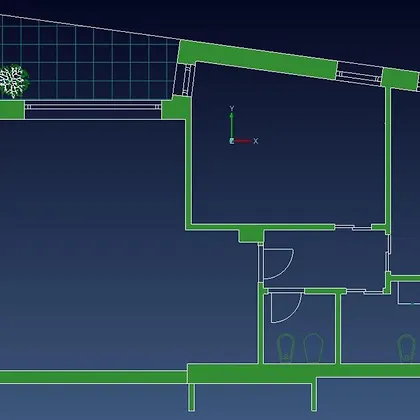The image size is (420, 420).
Task: Select the white plant symbol on the terrace
Action: 13,81
